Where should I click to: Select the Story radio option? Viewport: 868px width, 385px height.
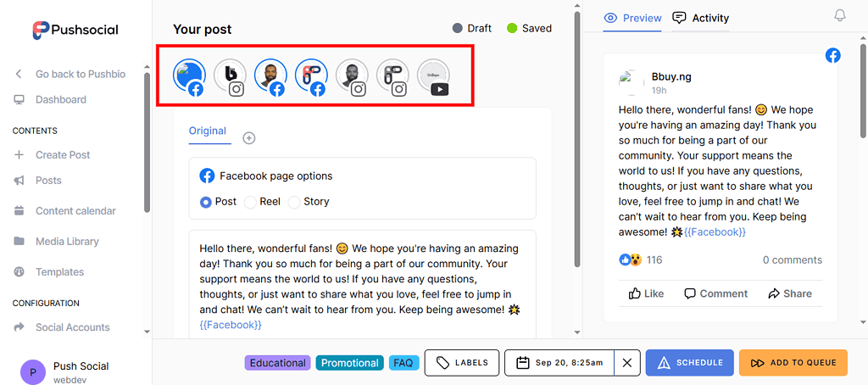click(294, 202)
